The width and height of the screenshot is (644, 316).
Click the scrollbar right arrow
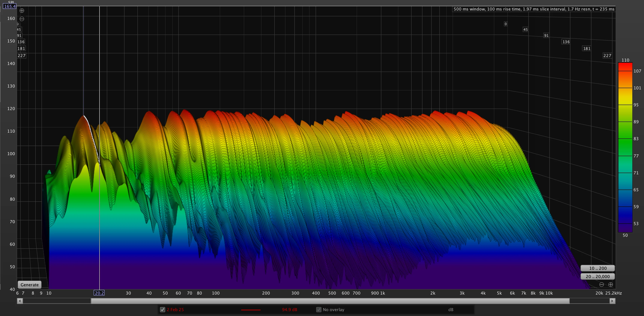[612, 301]
